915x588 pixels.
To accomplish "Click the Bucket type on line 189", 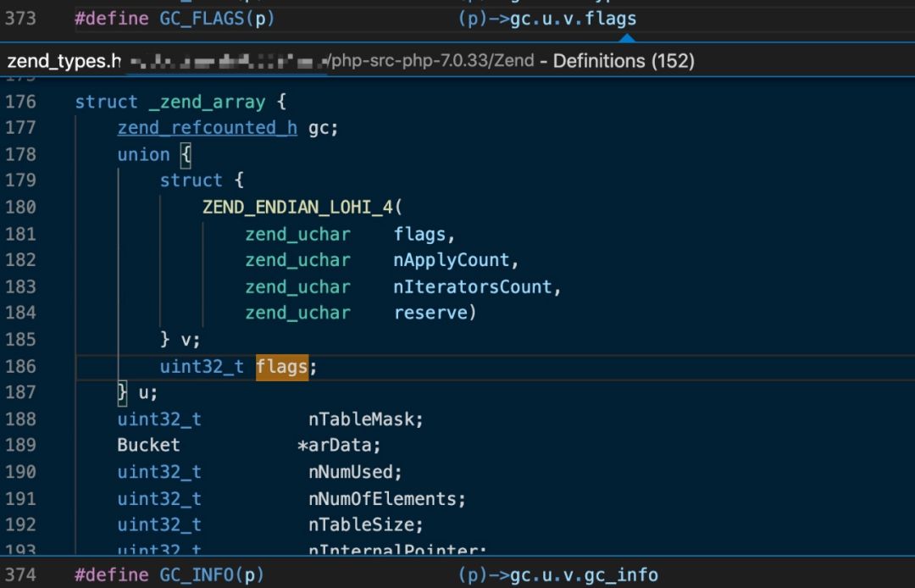I will 149,445.
